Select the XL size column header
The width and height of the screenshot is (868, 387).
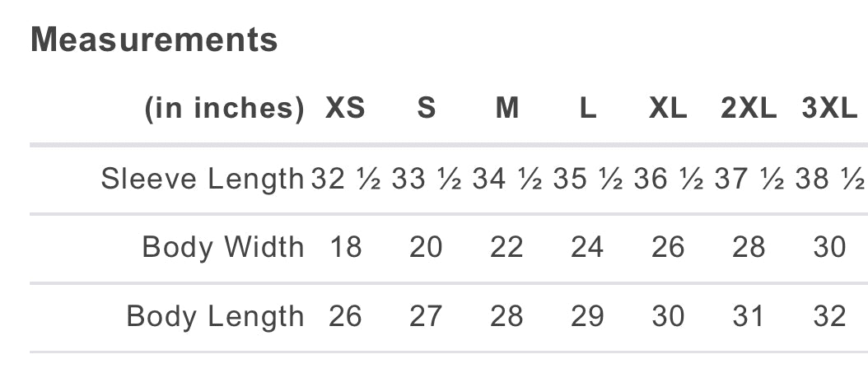(x=668, y=108)
